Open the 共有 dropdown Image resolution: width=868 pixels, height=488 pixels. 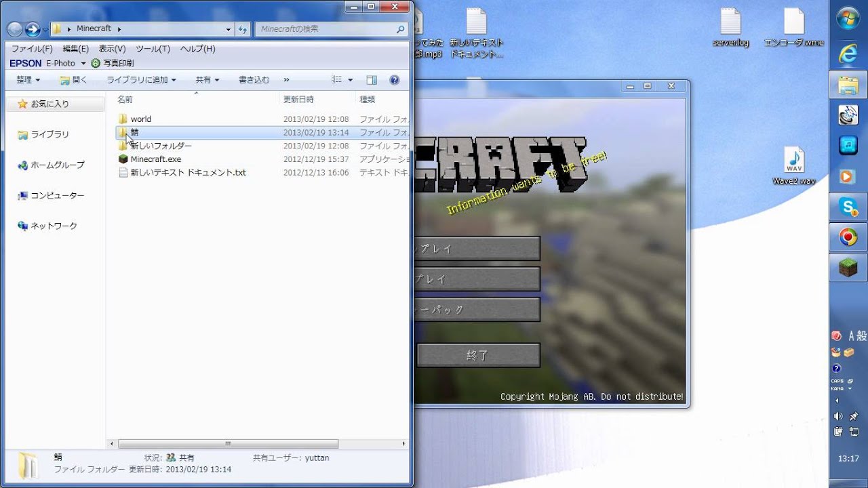tap(208, 80)
